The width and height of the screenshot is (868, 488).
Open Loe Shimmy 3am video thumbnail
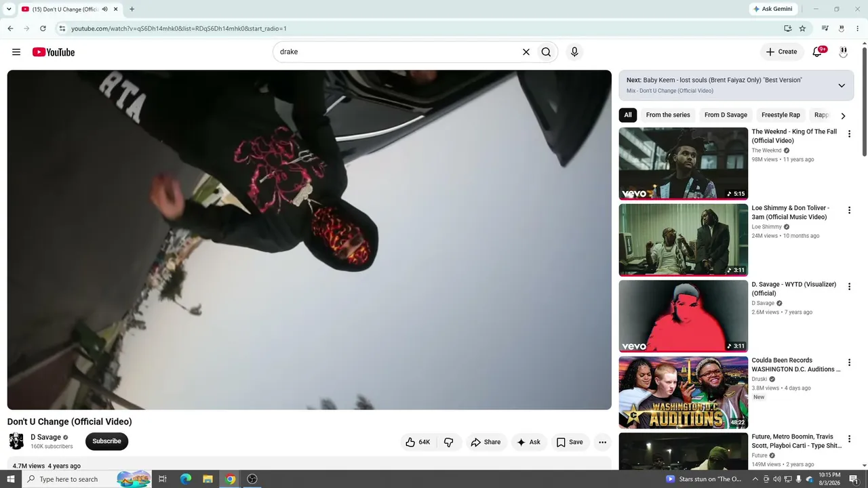[684, 240]
